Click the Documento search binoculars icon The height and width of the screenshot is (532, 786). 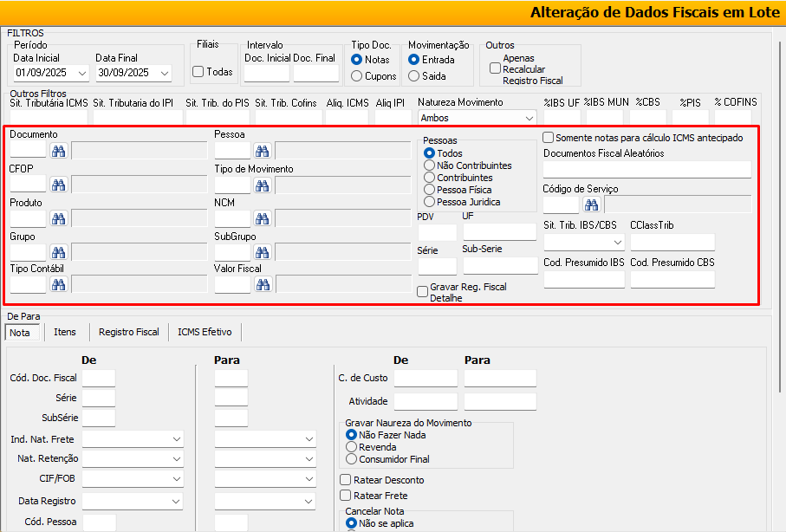58,152
